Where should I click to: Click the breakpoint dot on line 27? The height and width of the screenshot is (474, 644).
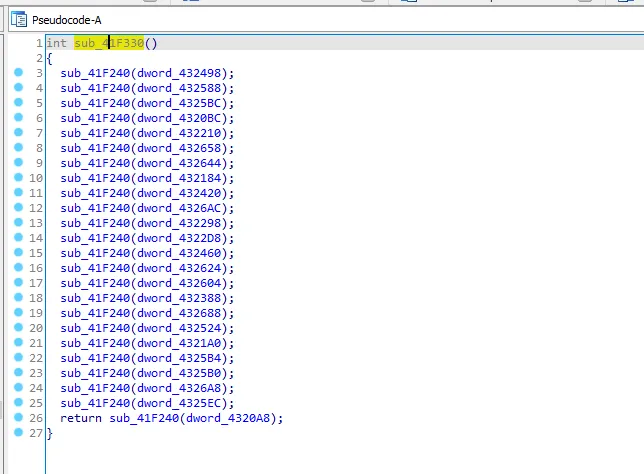click(18, 433)
